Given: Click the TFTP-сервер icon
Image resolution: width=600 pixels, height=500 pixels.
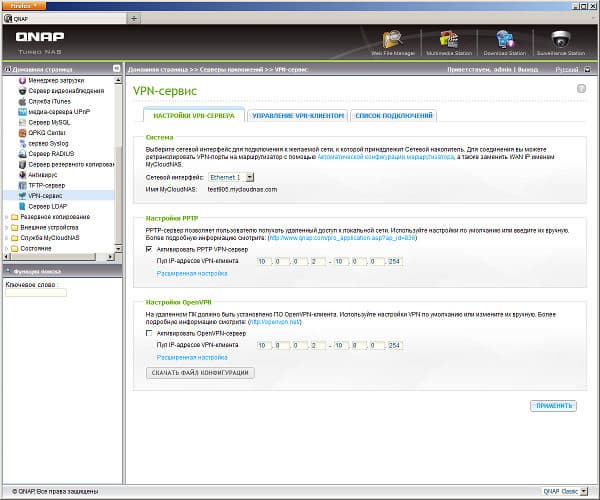Looking at the screenshot, I should pos(22,186).
